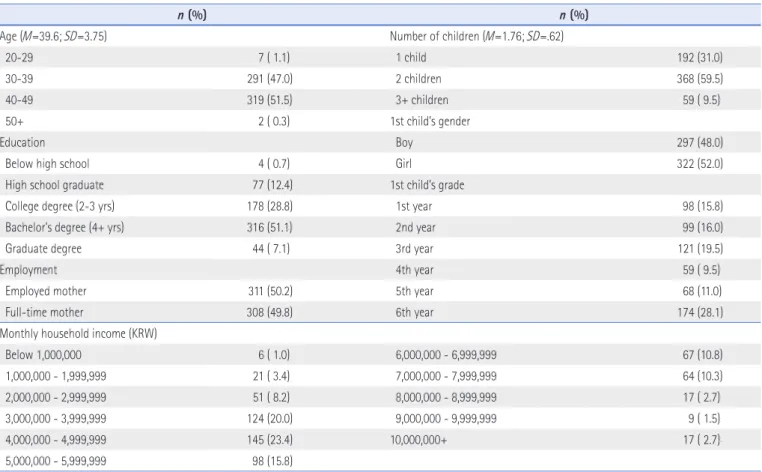Click the value '178 (28.8)'
The width and height of the screenshot is (762, 472).
point(270,207)
